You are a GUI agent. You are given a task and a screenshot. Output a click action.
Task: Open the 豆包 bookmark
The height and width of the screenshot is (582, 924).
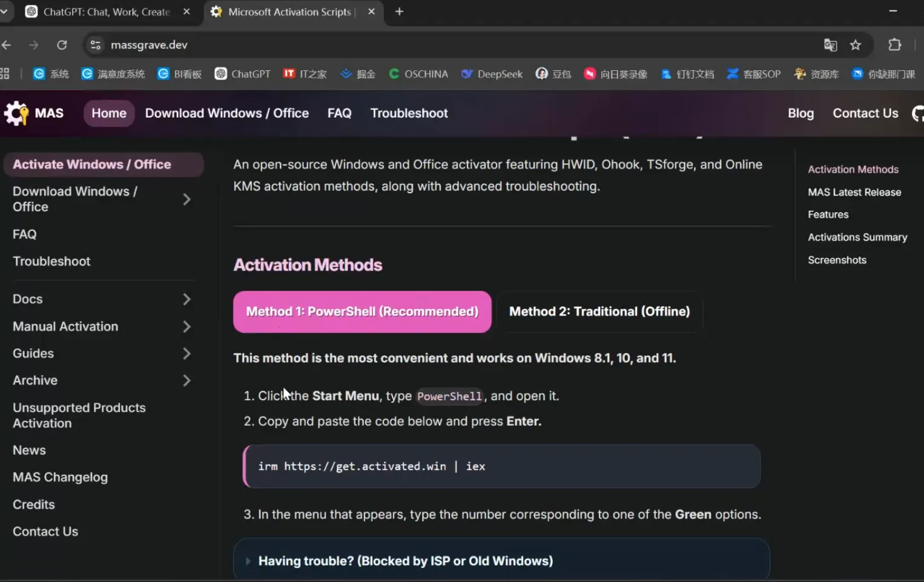click(x=553, y=74)
